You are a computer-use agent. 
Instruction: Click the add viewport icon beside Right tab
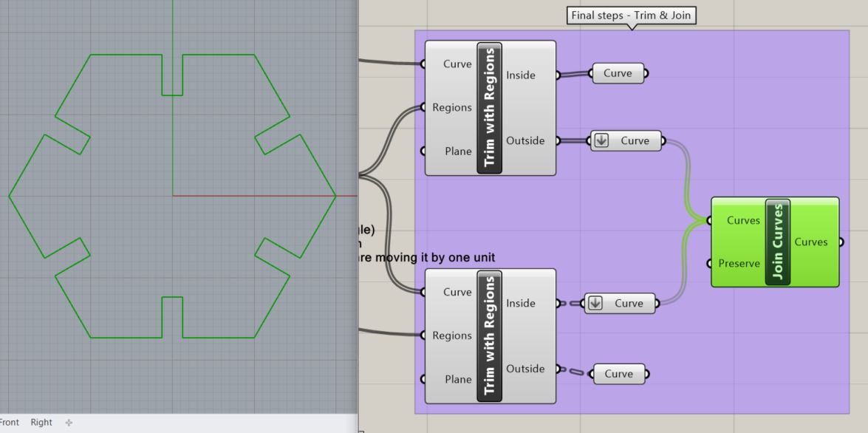pos(69,423)
